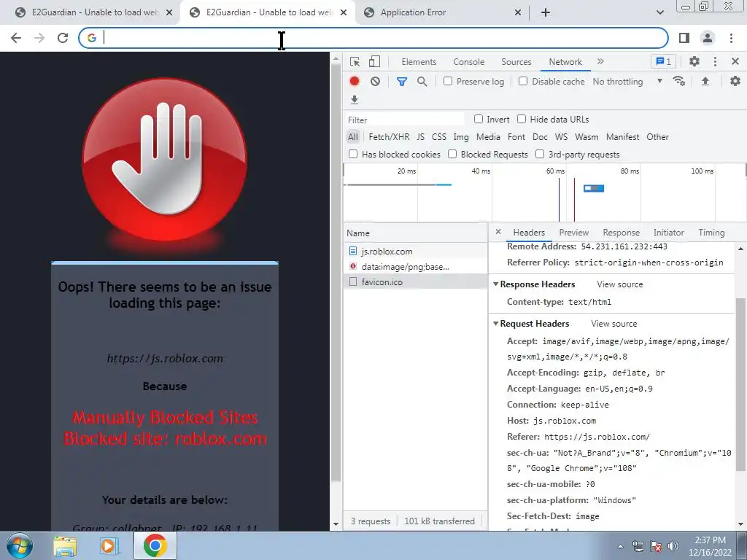This screenshot has width=747, height=560.
Task: Filter requests by JS type
Action: pos(420,137)
